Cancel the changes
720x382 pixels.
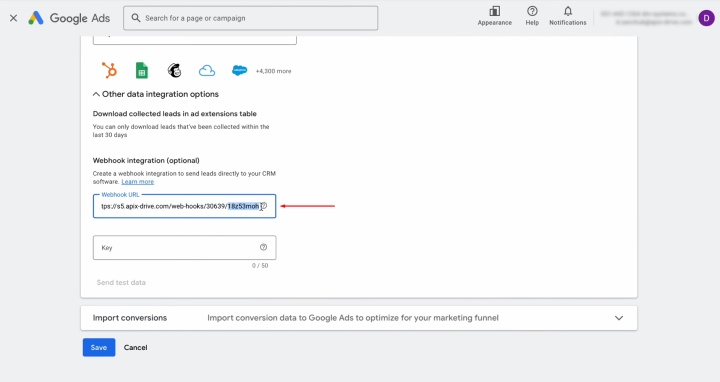tap(135, 348)
